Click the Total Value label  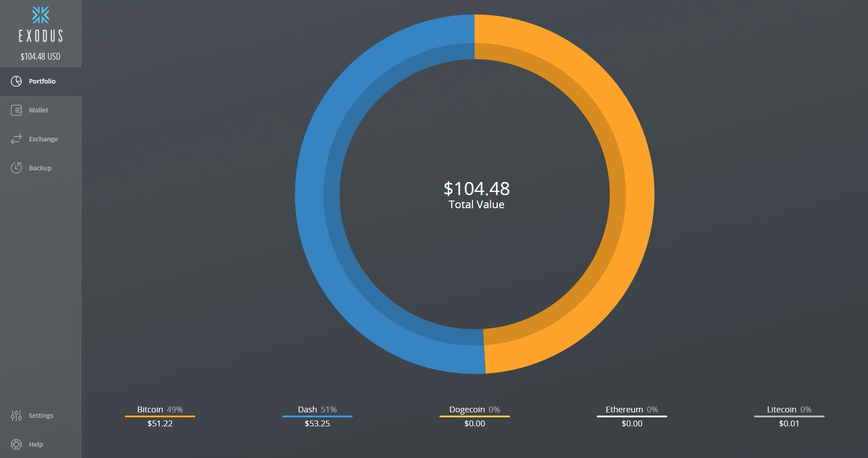click(476, 205)
